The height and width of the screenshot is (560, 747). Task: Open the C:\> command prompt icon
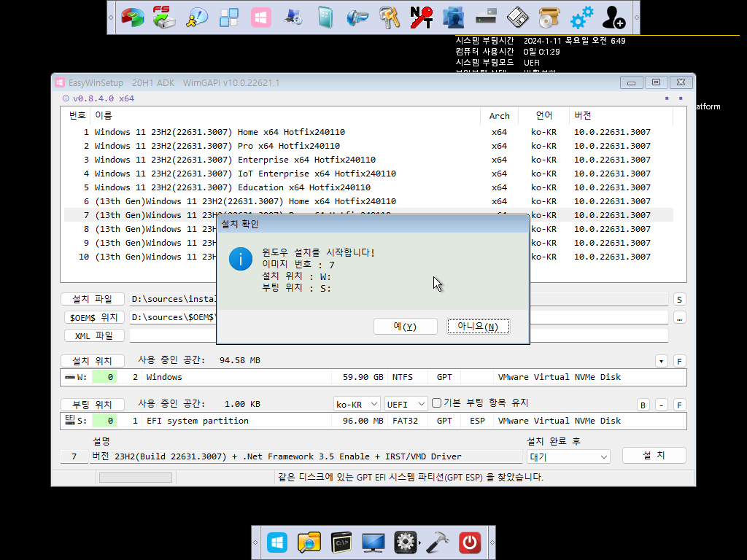click(341, 542)
